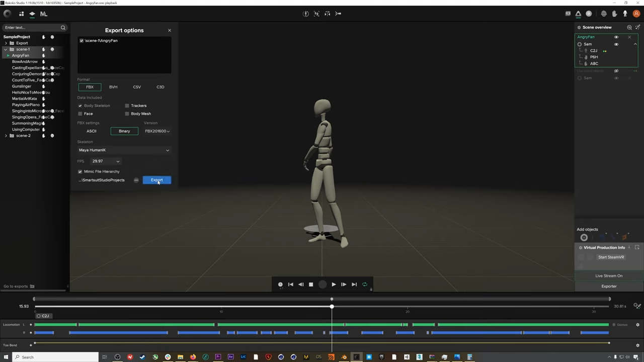644x362 pixels.
Task: Toggle visibility eye for Sam actor
Action: tap(616, 44)
